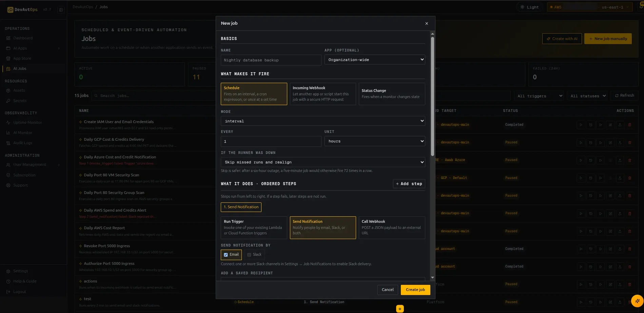
Task: Open the Unit hours dropdown
Action: coord(375,141)
